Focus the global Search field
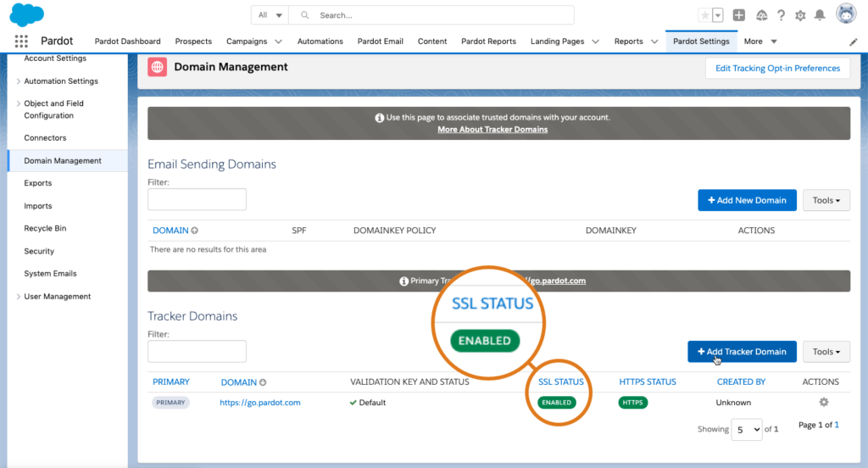 coord(431,15)
